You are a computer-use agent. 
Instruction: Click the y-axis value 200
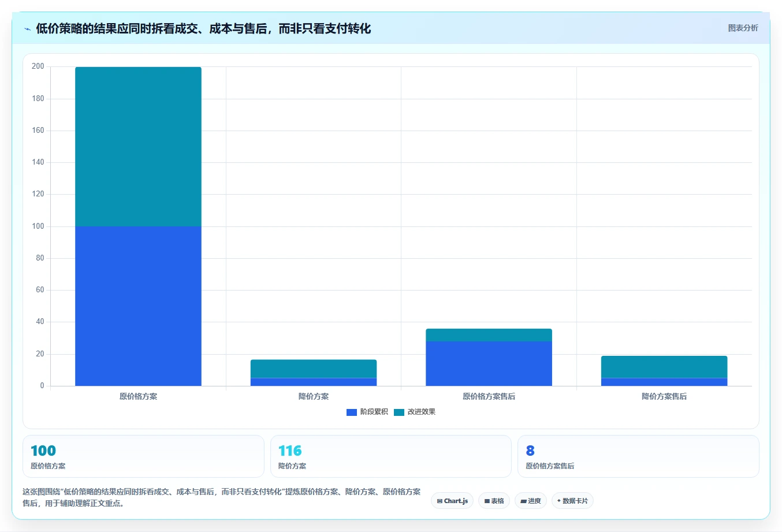coord(38,66)
